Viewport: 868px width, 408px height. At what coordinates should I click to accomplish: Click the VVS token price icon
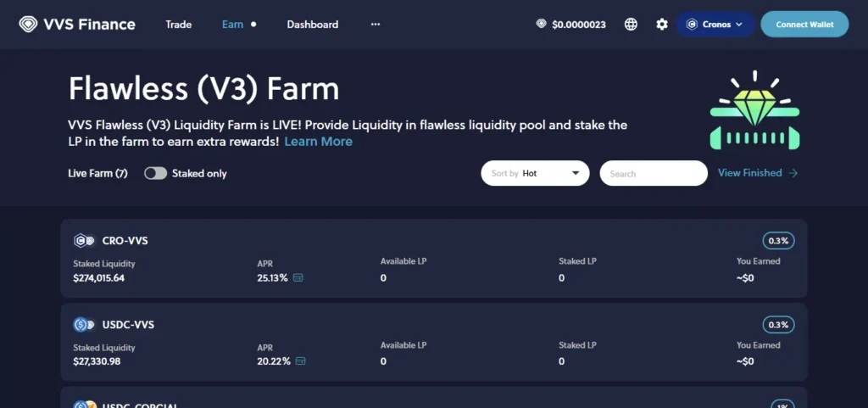[x=541, y=24]
